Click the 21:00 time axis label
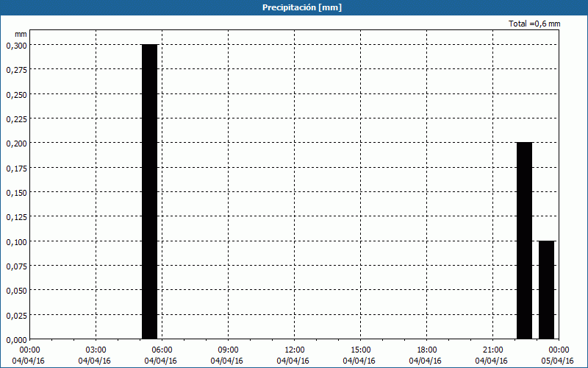The width and height of the screenshot is (588, 368). coord(492,350)
